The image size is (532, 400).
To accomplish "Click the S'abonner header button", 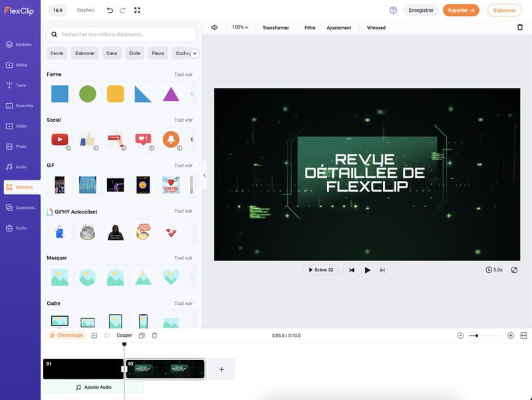I will [x=504, y=10].
